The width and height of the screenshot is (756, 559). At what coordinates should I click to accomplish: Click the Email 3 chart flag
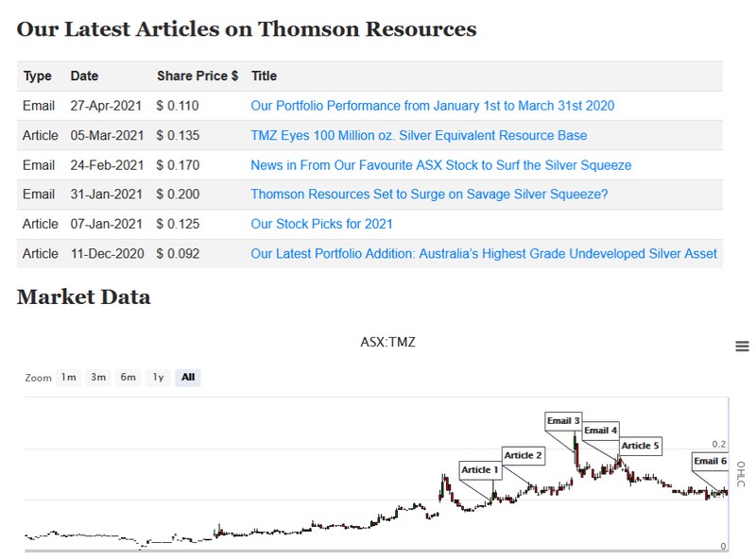tap(563, 421)
